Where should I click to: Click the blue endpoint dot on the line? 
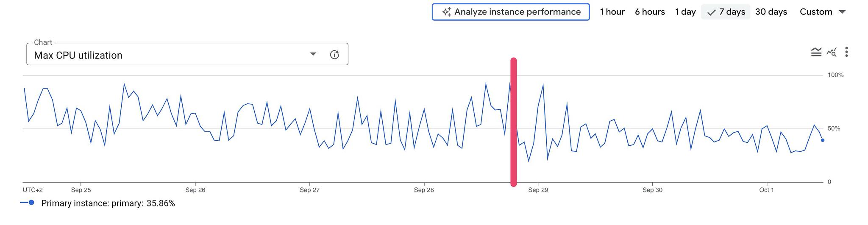(823, 140)
